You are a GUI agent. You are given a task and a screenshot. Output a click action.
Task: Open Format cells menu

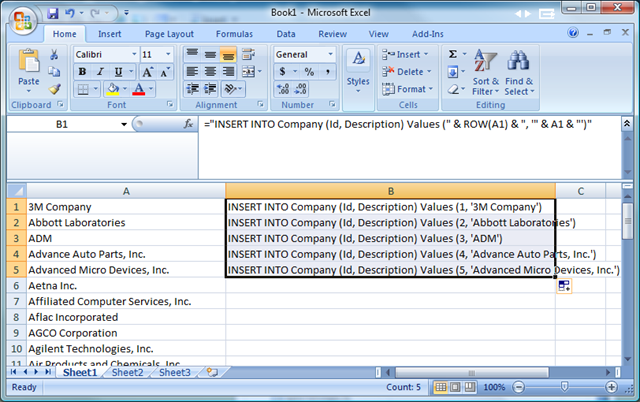[x=407, y=89]
